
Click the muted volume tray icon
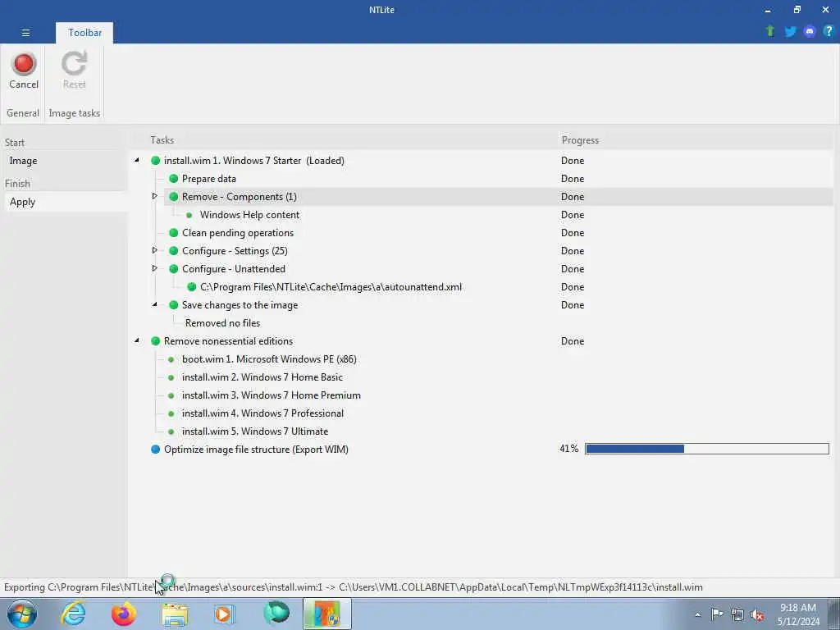[x=757, y=615]
